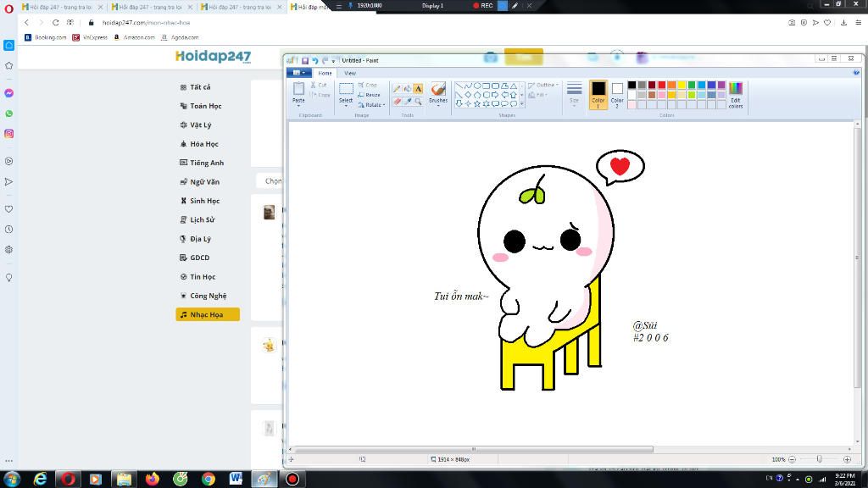Open Settings gear in the Opera sidebar
The height and width of the screenshot is (488, 868).
click(x=8, y=250)
